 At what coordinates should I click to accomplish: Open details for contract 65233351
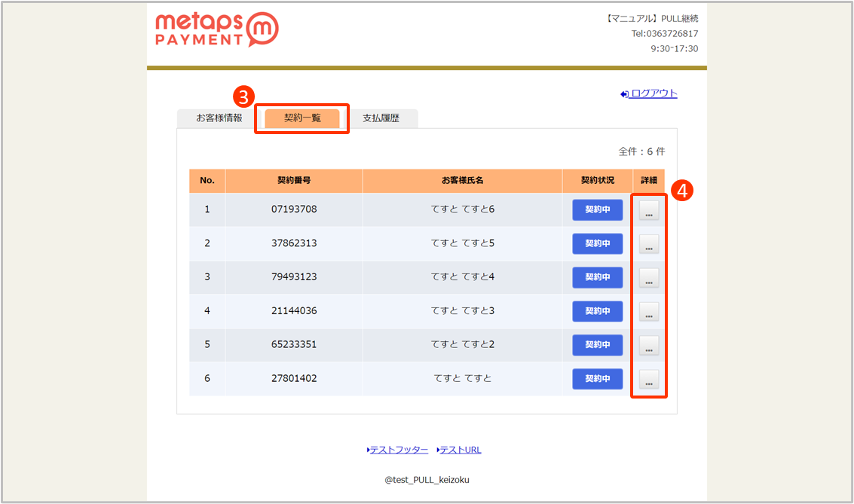pos(649,345)
